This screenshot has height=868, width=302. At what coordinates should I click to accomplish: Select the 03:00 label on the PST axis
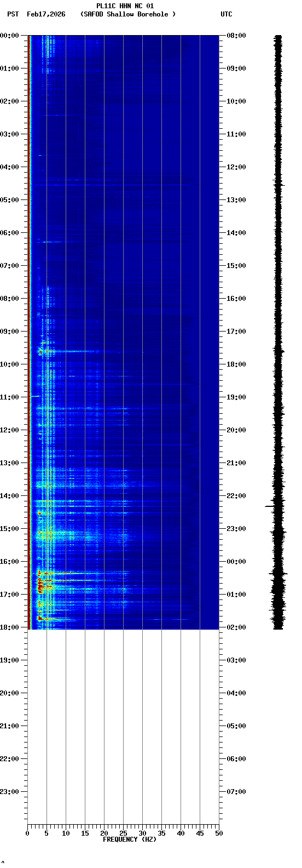(10, 134)
